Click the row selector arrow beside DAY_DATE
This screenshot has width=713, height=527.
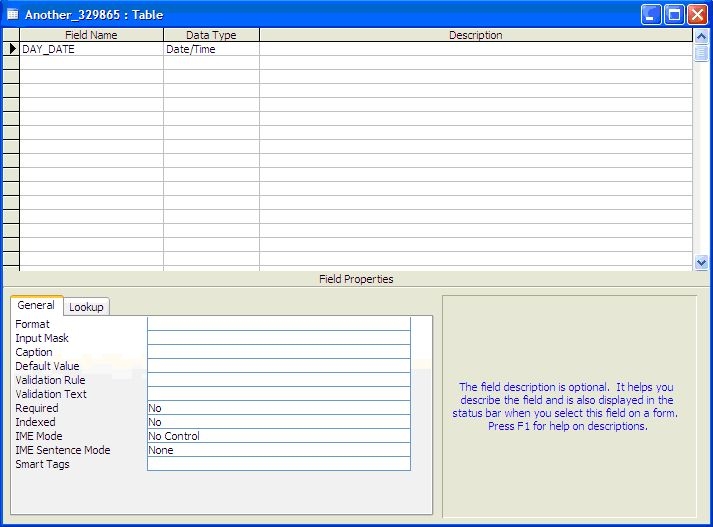[12, 49]
